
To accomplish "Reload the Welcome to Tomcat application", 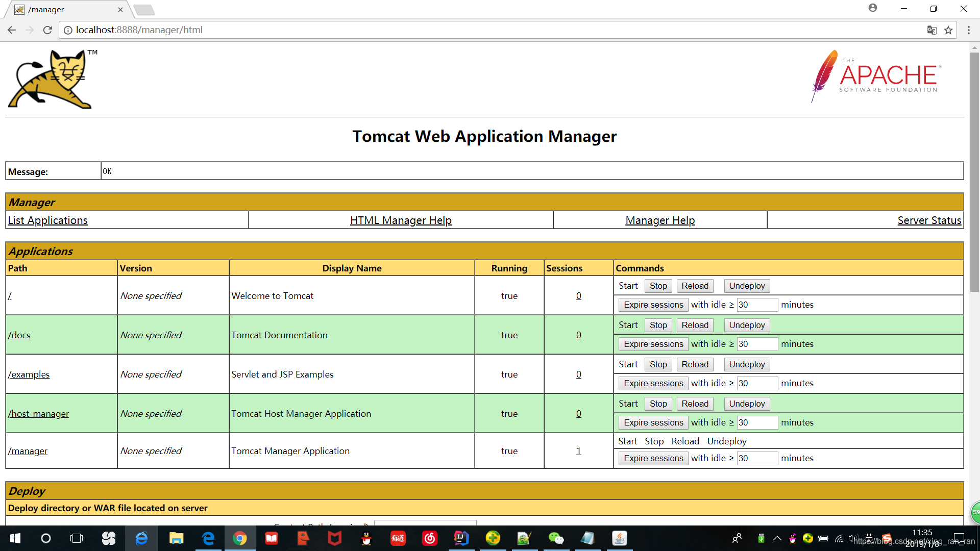I will click(695, 286).
